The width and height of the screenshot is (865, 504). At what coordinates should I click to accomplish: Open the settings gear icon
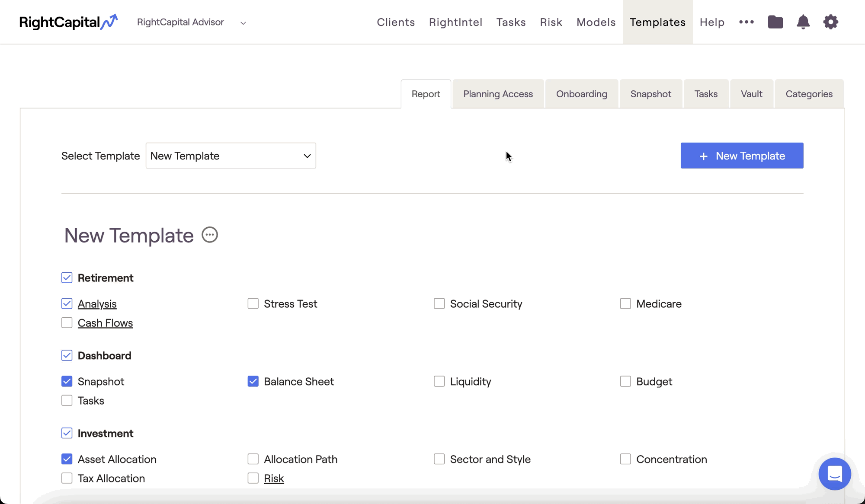[831, 22]
